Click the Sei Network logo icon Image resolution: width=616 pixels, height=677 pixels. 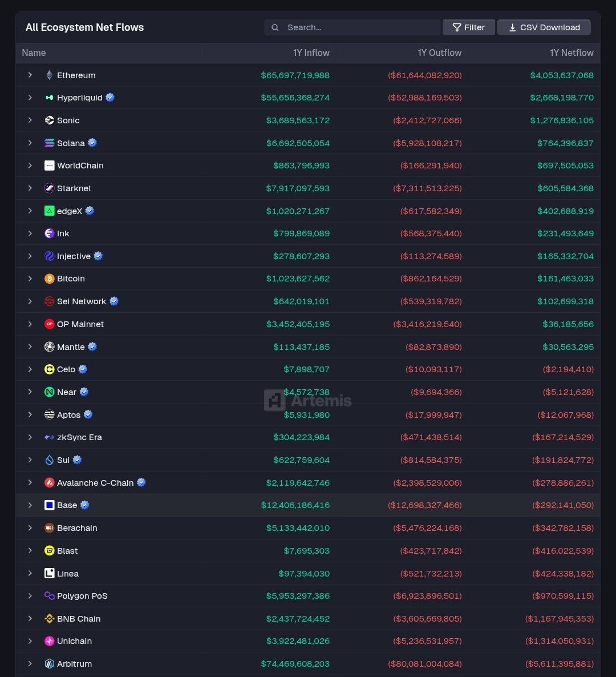pyautogui.click(x=49, y=301)
